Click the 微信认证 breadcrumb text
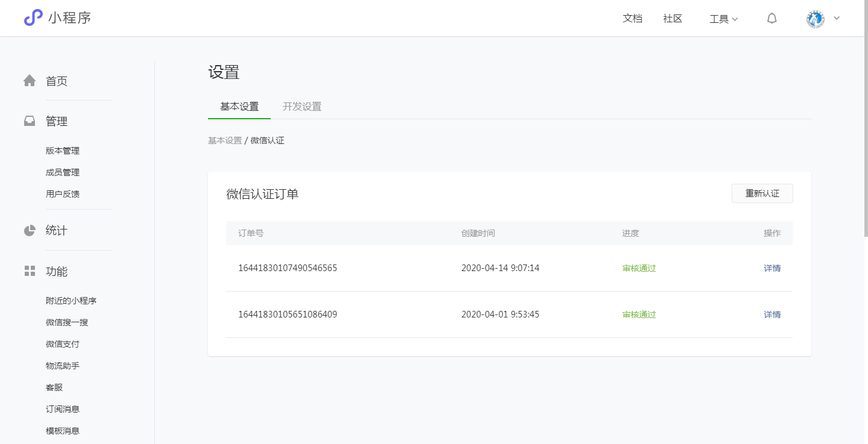Viewport: 868px width, 444px height. pos(267,140)
